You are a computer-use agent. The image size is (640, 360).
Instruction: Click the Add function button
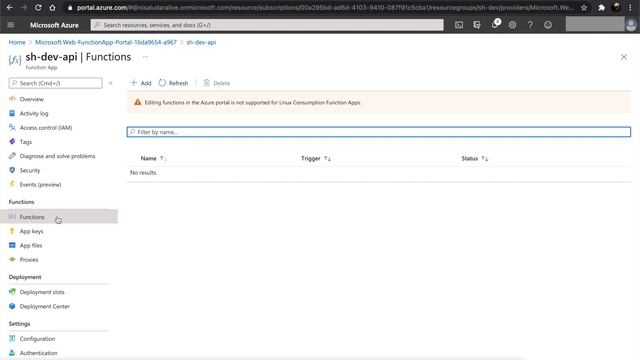click(x=141, y=83)
